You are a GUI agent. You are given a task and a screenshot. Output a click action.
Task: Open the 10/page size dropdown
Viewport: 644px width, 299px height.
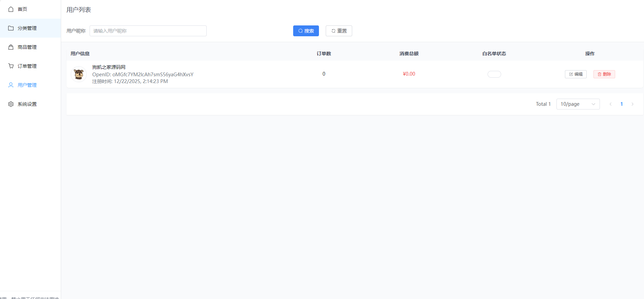click(577, 104)
